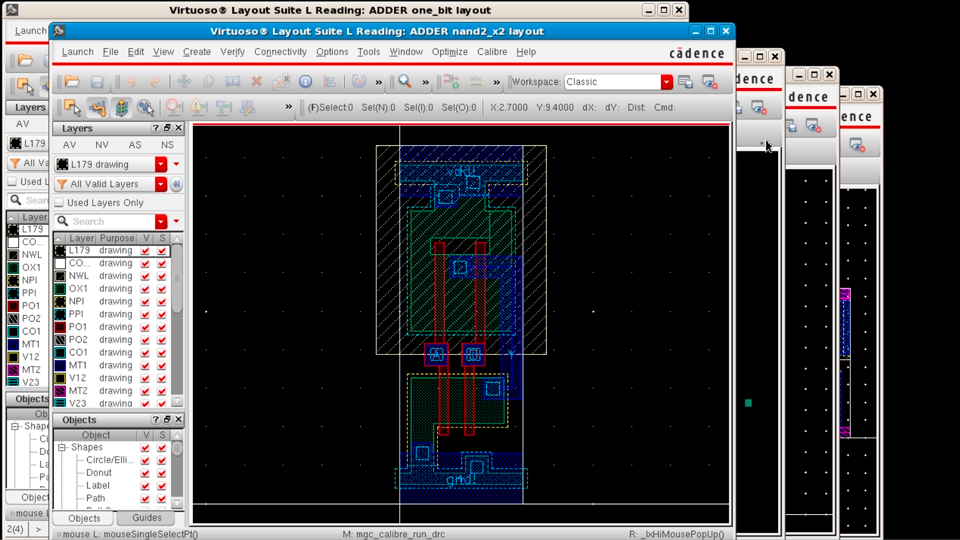
Task: Toggle the orange path routing icon
Action: [x=97, y=107]
